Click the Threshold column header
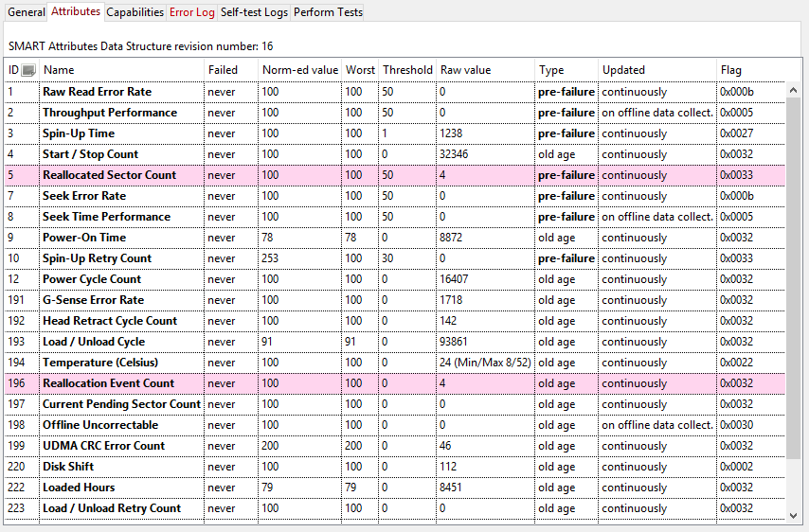809x532 pixels. [x=407, y=70]
